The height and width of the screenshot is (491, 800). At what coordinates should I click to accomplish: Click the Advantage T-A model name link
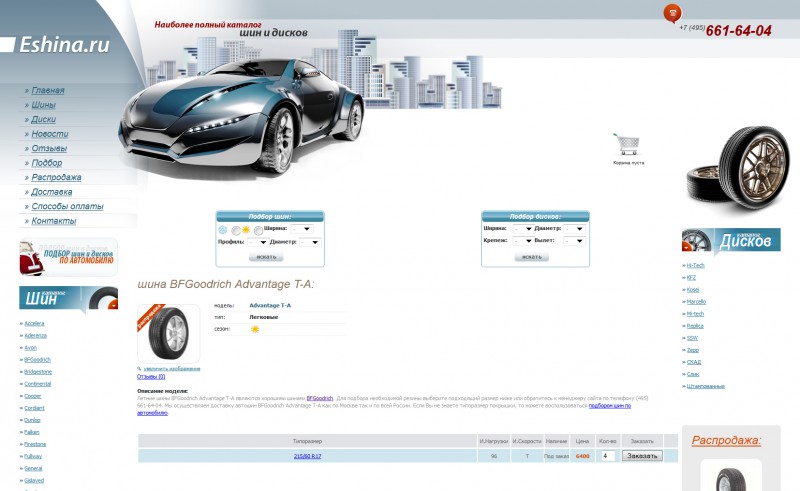(x=270, y=305)
